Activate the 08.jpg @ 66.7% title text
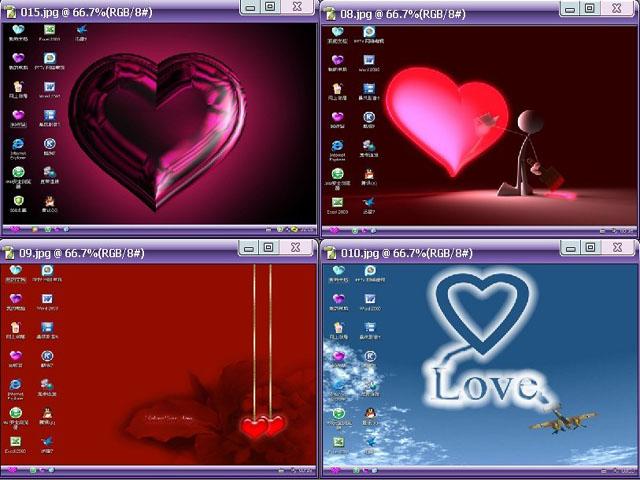640x480 pixels. (x=403, y=14)
